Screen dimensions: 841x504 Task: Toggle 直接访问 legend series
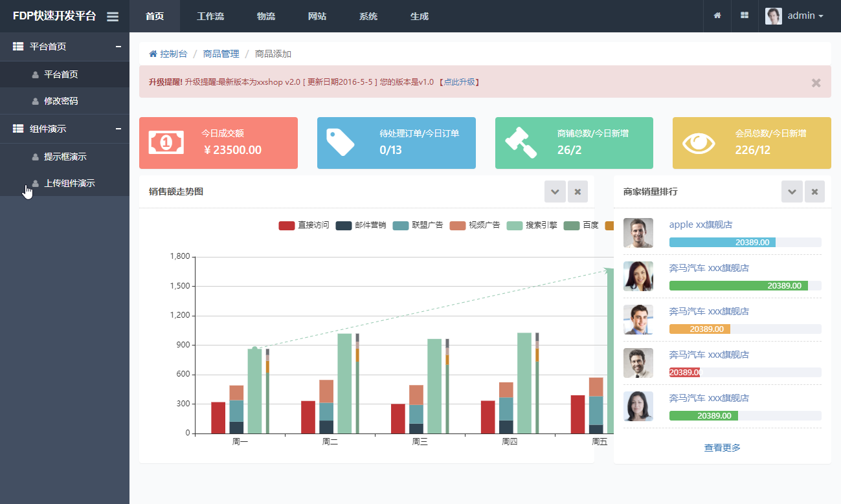304,225
